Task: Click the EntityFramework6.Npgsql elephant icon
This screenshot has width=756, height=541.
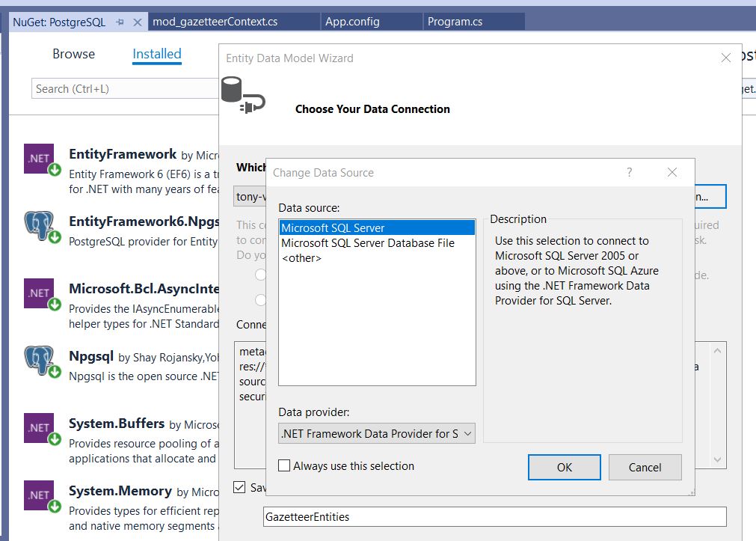Action: tap(39, 226)
